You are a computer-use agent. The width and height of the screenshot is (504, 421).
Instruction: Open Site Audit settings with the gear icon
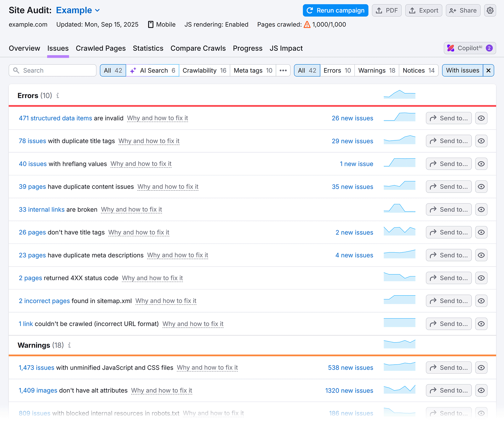490,10
